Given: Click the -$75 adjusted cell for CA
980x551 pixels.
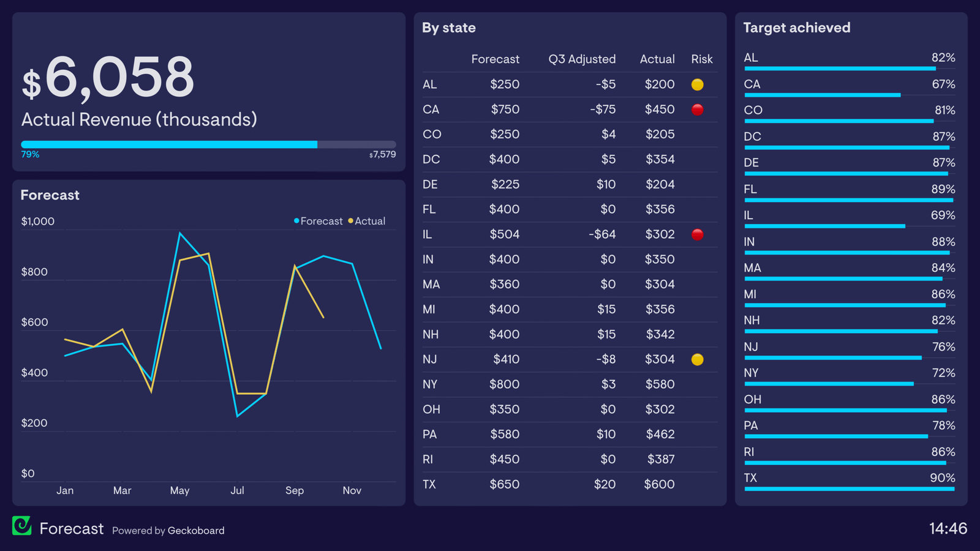Looking at the screenshot, I should 603,110.
